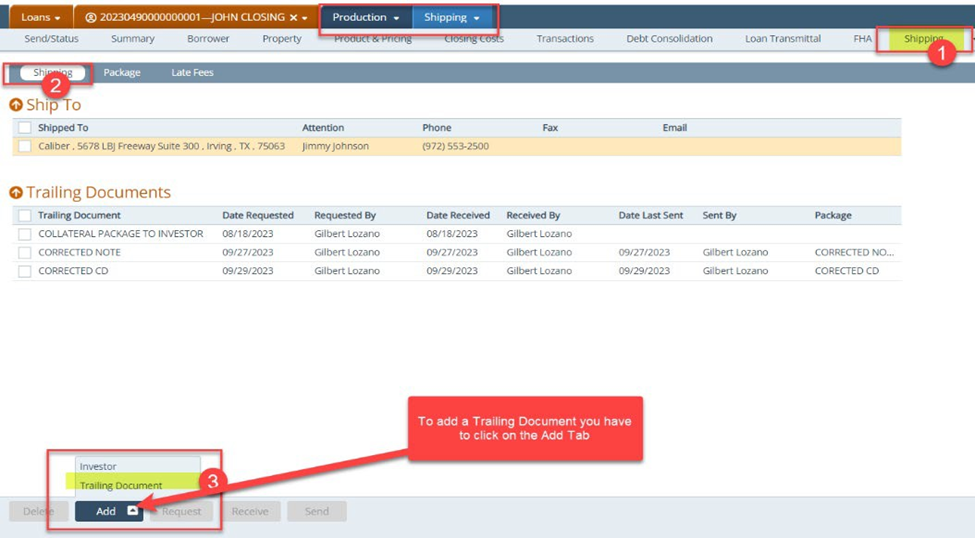975x538 pixels.
Task: Open the Send/Status tab
Action: click(x=52, y=39)
